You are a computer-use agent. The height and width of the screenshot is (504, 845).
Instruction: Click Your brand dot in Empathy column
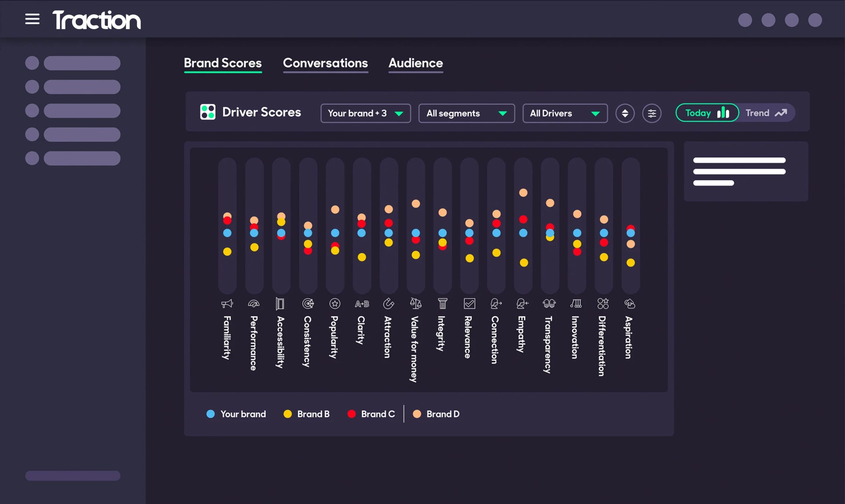click(x=523, y=233)
